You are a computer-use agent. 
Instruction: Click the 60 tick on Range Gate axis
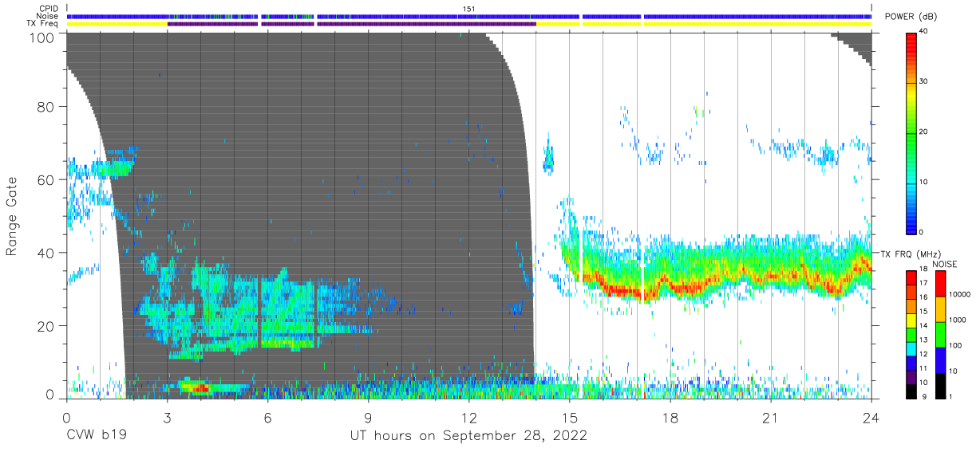pos(46,179)
